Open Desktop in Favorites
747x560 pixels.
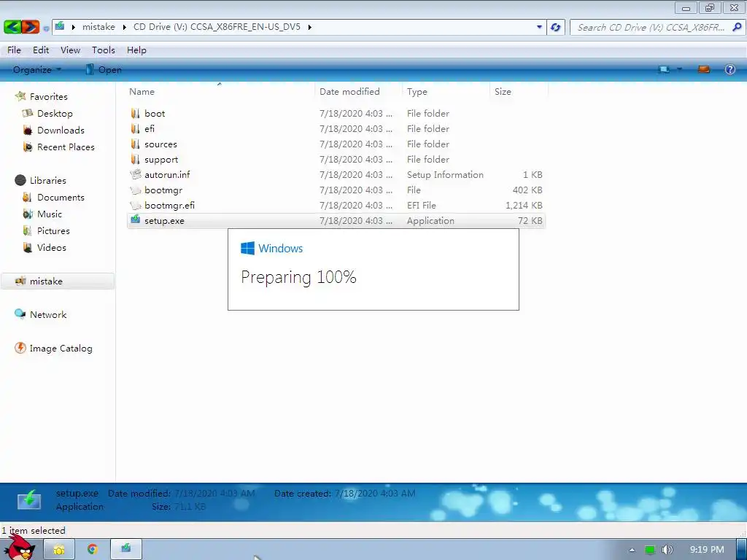point(47,113)
